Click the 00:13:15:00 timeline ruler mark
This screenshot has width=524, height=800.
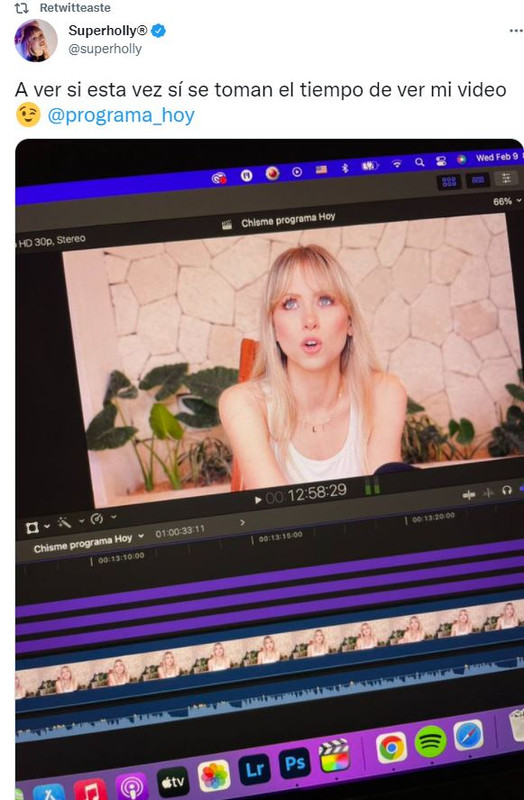(x=279, y=537)
